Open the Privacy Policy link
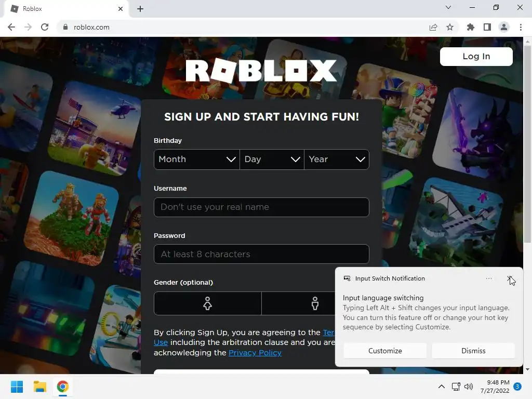The width and height of the screenshot is (532, 399). [255, 353]
